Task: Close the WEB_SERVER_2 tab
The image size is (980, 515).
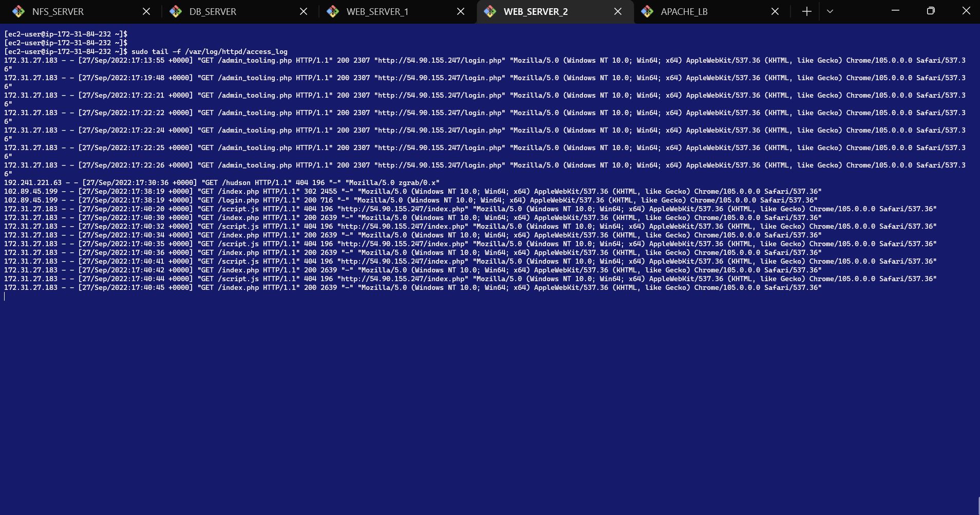Action: tap(618, 11)
